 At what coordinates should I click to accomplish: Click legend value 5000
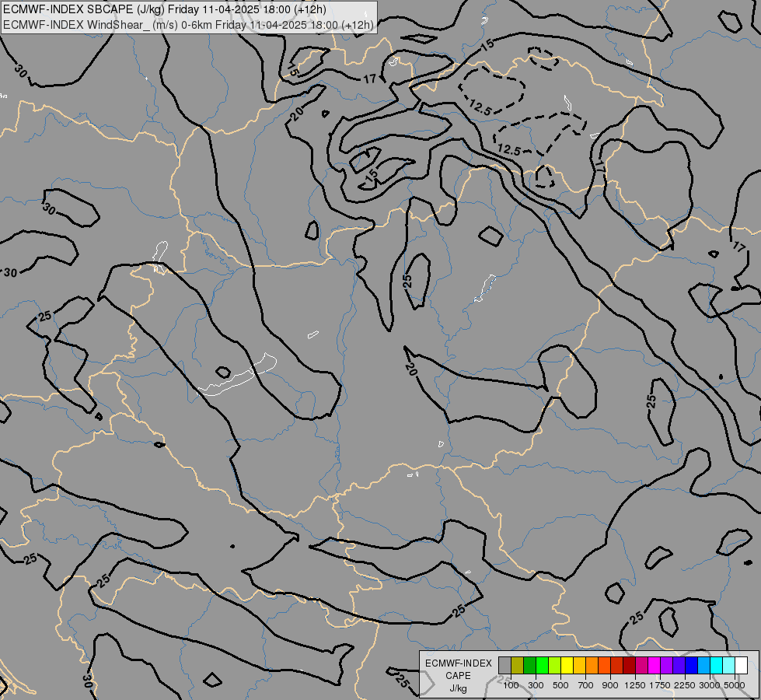click(x=735, y=685)
